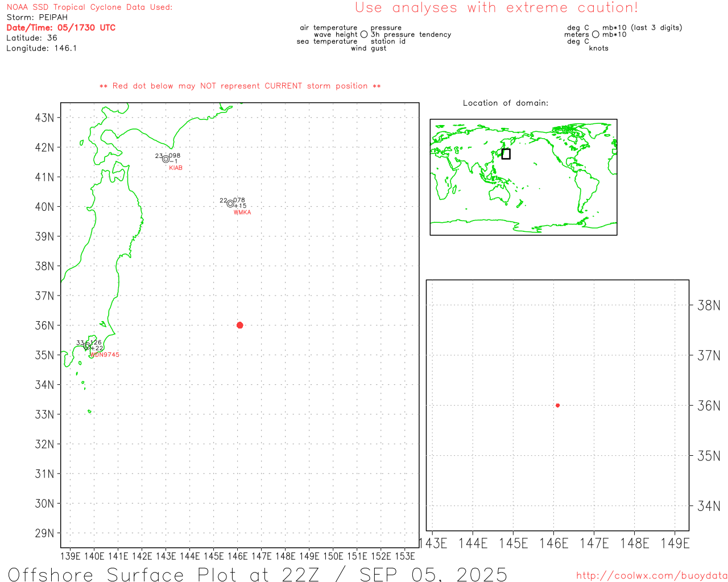This screenshot has width=728, height=582.
Task: Click 'NOAA SSD Tropical Cyclone Data Used:' heading
Action: coord(89,7)
